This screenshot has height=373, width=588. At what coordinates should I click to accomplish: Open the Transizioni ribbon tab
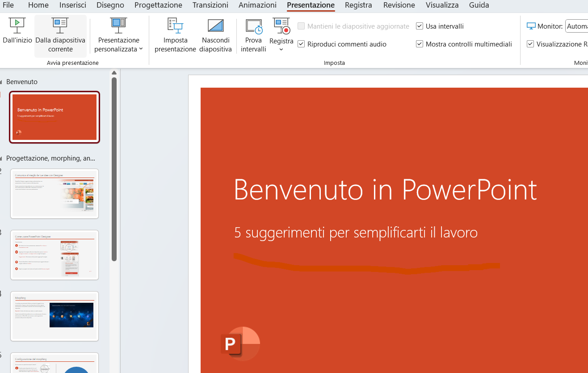pyautogui.click(x=210, y=5)
